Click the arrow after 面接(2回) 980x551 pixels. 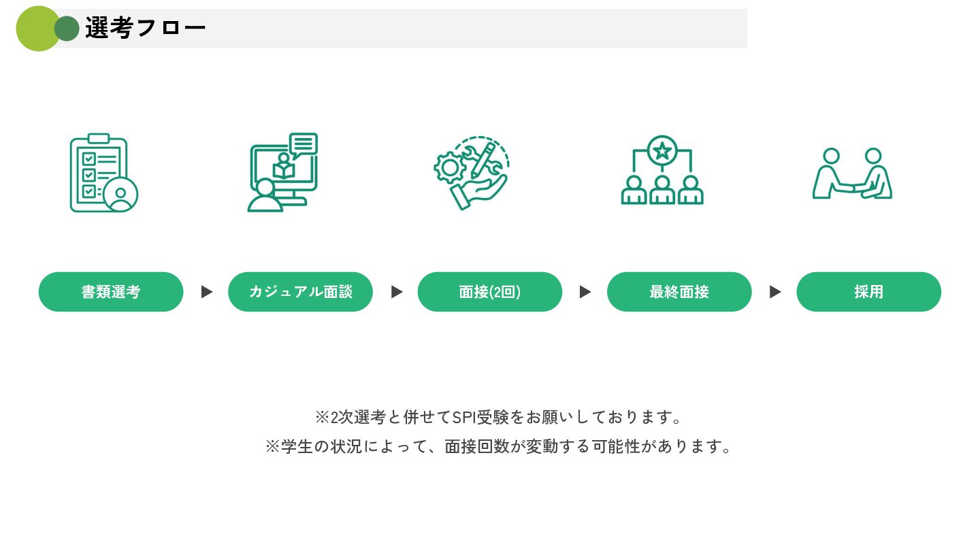(585, 292)
